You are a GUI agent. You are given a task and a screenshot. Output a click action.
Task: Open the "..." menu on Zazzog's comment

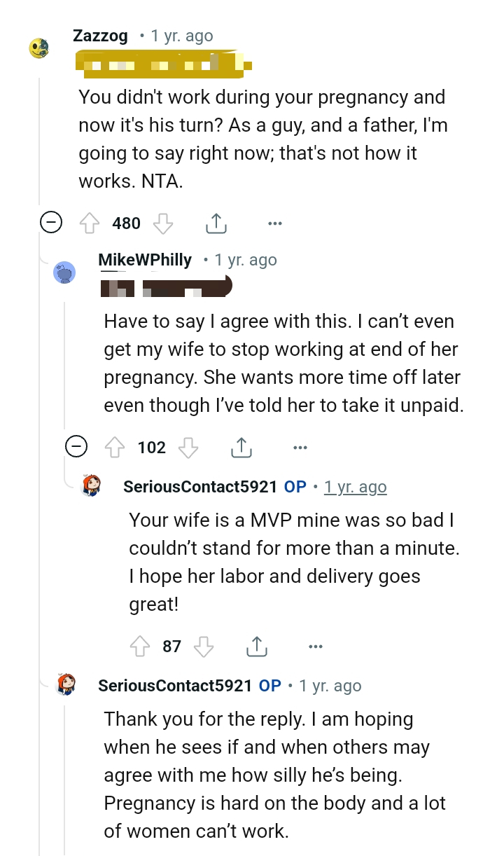(x=274, y=223)
